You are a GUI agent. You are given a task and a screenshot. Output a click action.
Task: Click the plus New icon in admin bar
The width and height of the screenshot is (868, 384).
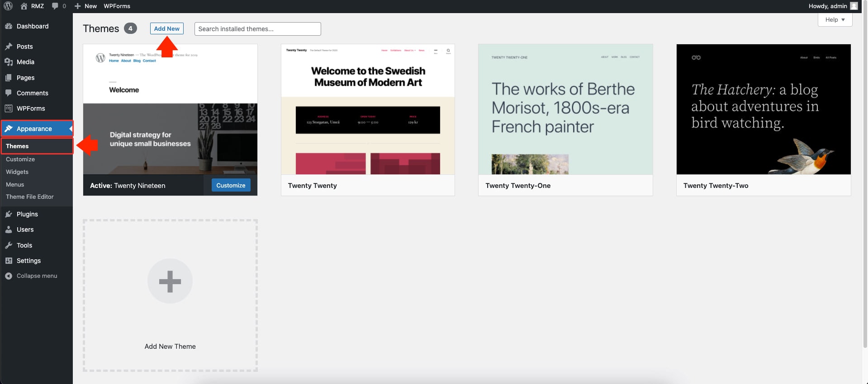pyautogui.click(x=78, y=6)
